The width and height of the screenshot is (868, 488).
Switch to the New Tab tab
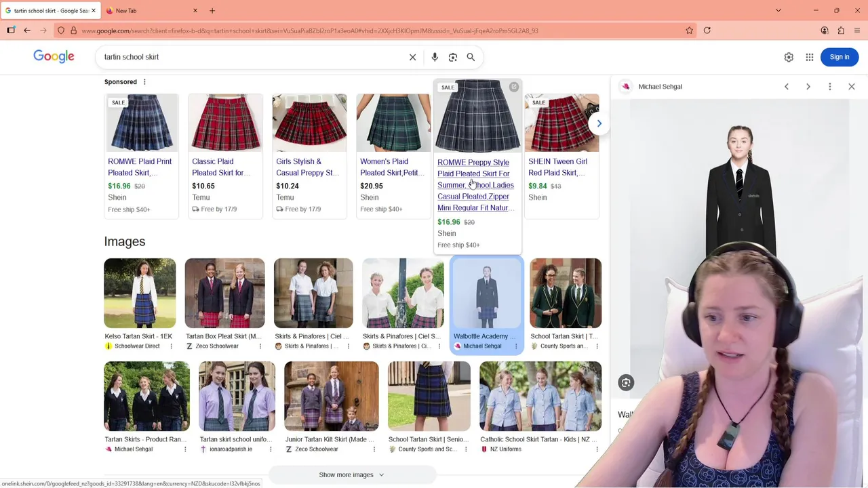tap(152, 11)
